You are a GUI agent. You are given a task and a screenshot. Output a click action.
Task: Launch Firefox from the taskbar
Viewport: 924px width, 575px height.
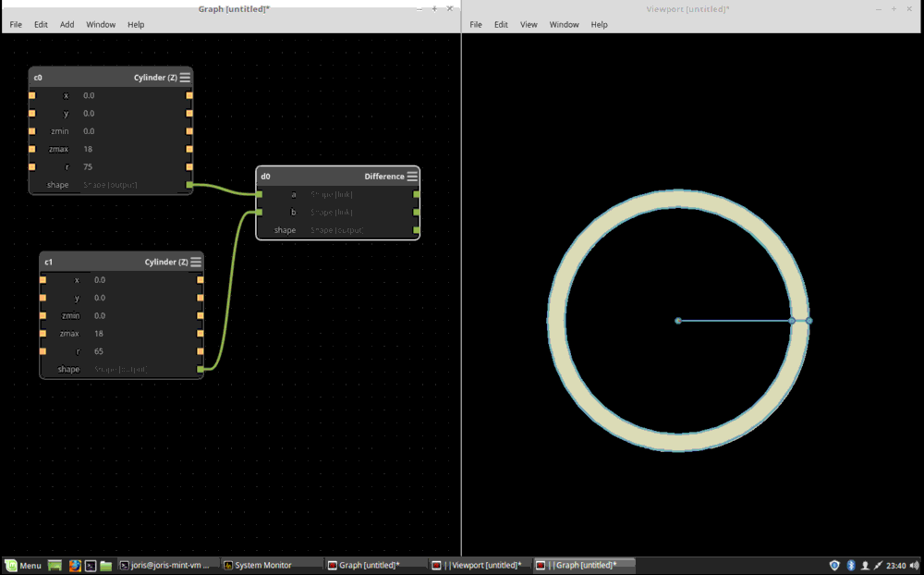[x=75, y=565]
